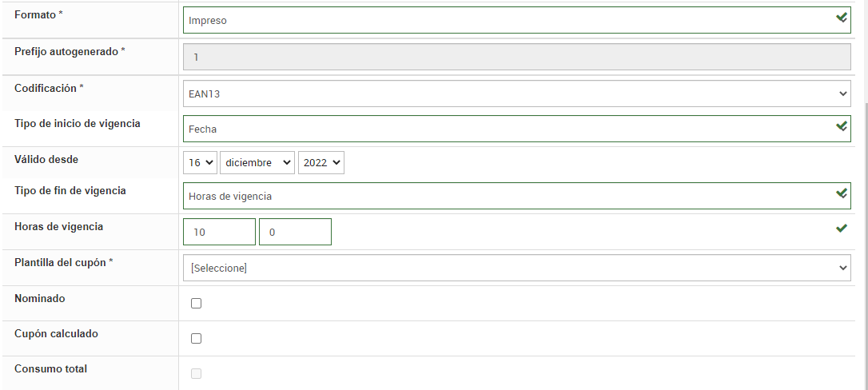Click the checkmark in Tipo de inicio field
The height and width of the screenshot is (390, 868).
pyautogui.click(x=841, y=126)
